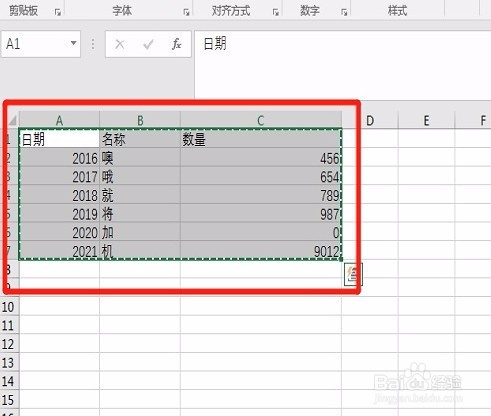Click the 字体 group label
The height and width of the screenshot is (416, 491).
tap(122, 11)
